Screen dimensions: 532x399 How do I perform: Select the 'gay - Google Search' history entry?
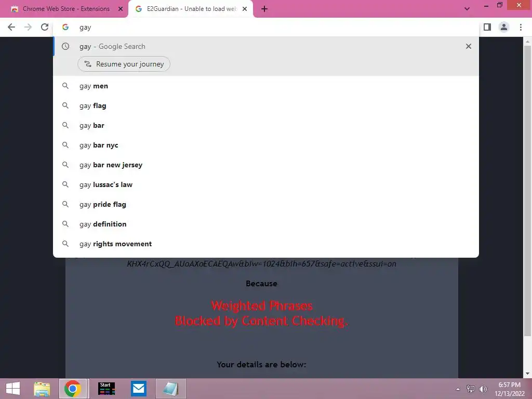[x=266, y=46]
